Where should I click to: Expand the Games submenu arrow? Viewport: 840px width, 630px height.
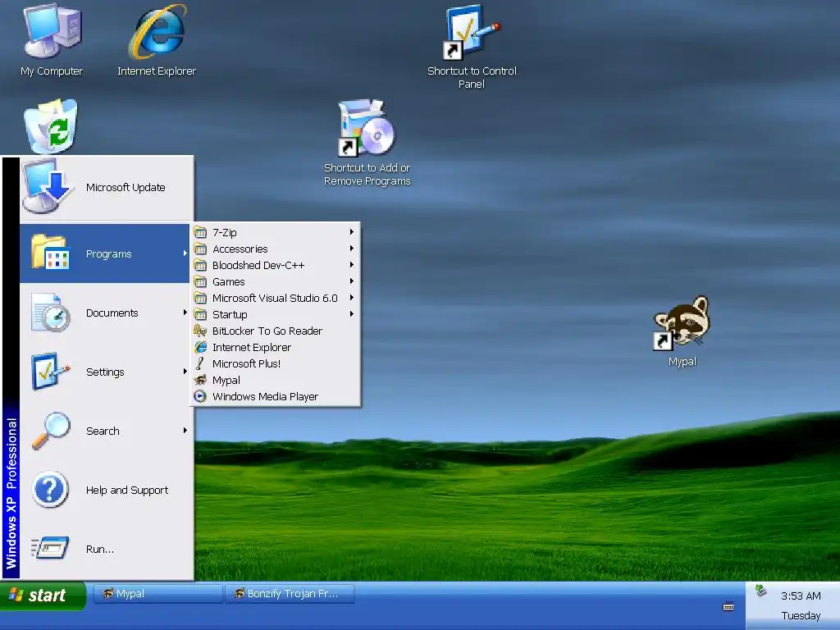(x=351, y=281)
